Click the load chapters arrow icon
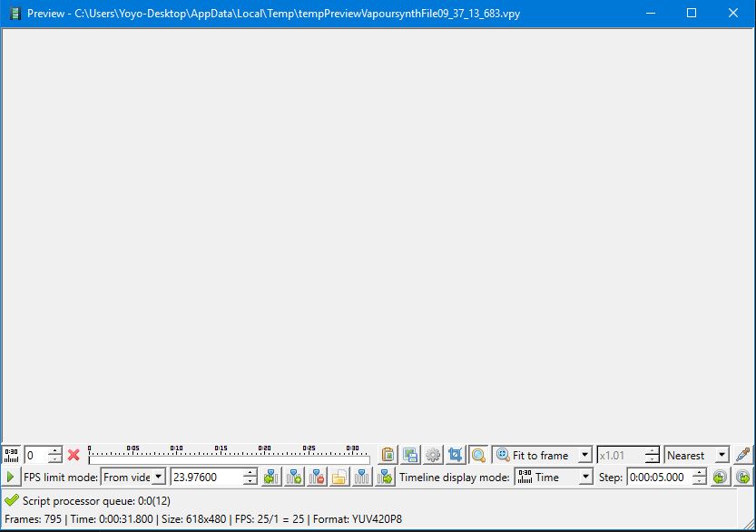Image resolution: width=756 pixels, height=532 pixels. [271, 477]
